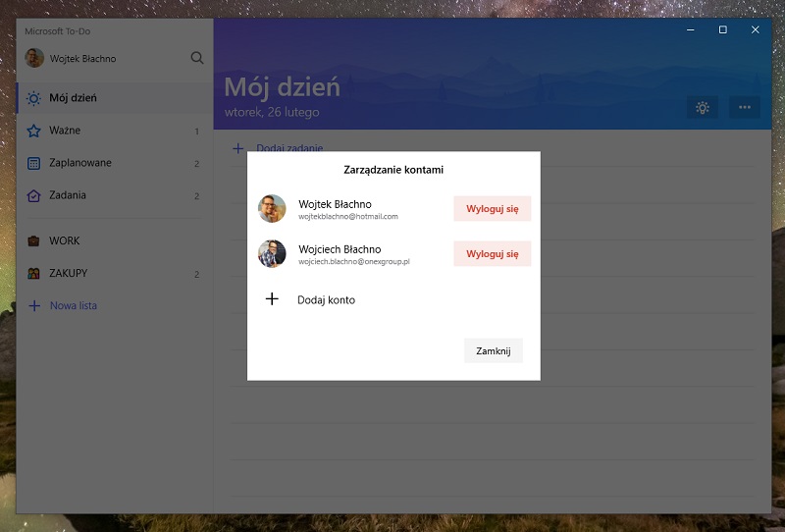Open the three-dots more options menu
The width and height of the screenshot is (785, 532).
point(745,108)
